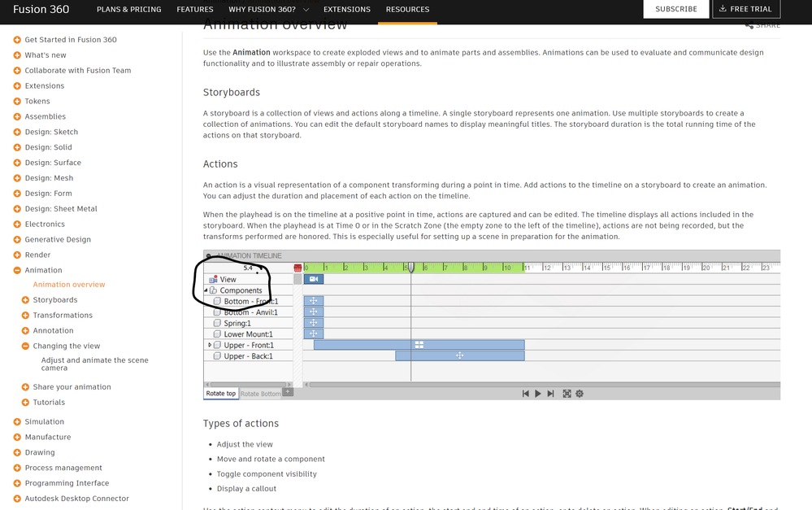Viewport: 812px width, 510px height.
Task: Click the Upper - Back:1 action bar
Action: (x=460, y=355)
